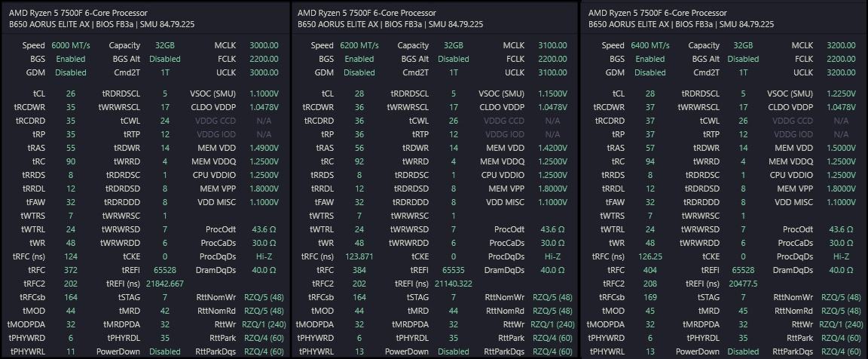868x359 pixels.
Task: Select the MCLK value 3100.00
Action: click(553, 45)
